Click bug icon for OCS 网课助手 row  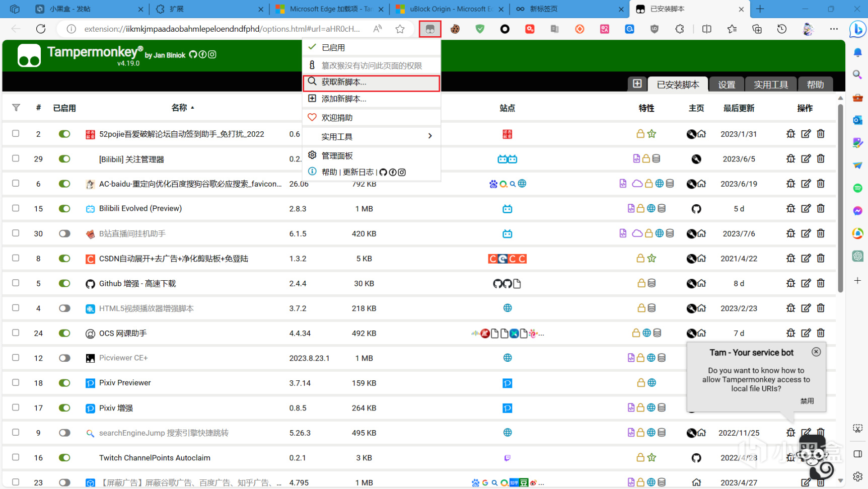pos(790,333)
